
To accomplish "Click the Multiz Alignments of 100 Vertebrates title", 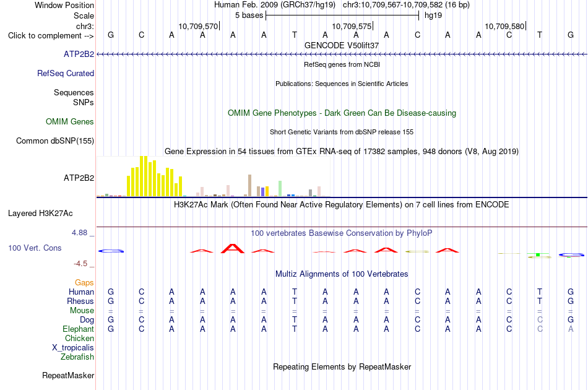I will tap(342, 274).
